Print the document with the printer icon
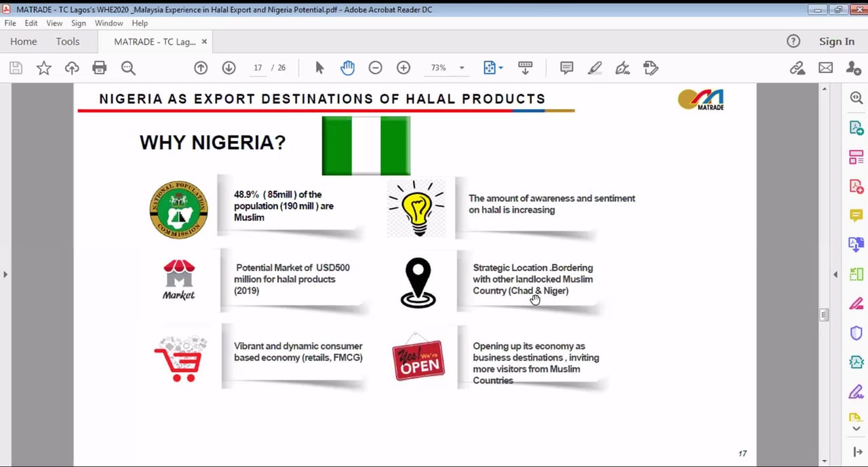The image size is (868, 467). tap(100, 68)
